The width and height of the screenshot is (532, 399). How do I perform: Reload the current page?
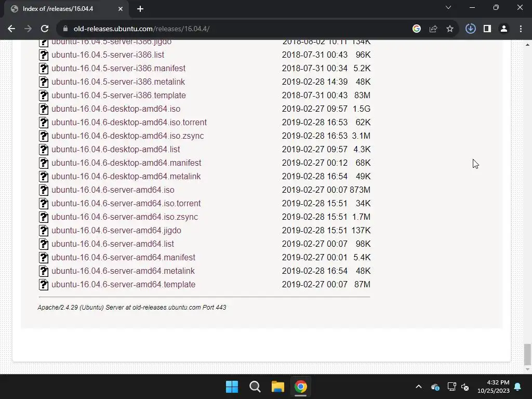pos(45,29)
